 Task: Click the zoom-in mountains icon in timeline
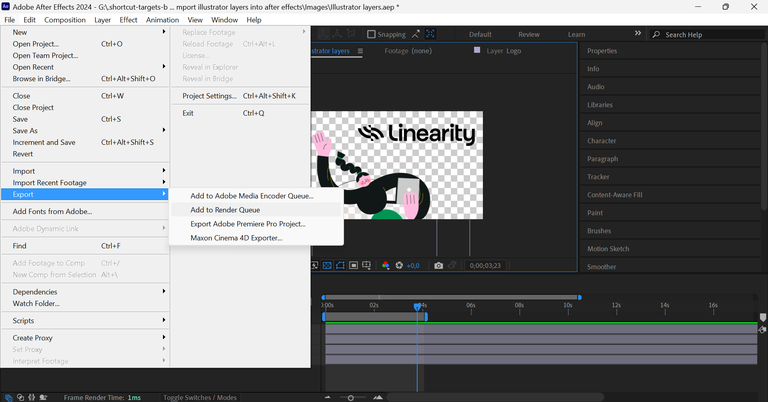tap(379, 397)
